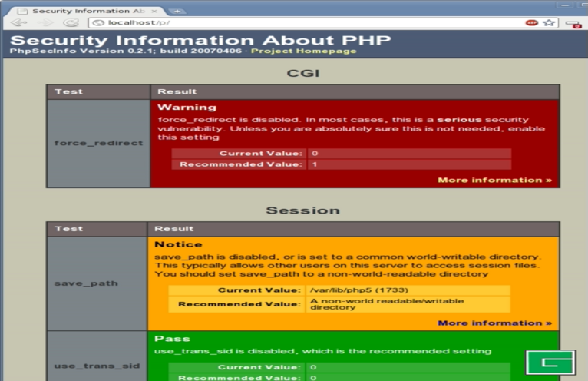This screenshot has height=381, width=588.
Task: Reload the localhost page
Action: pos(71,23)
